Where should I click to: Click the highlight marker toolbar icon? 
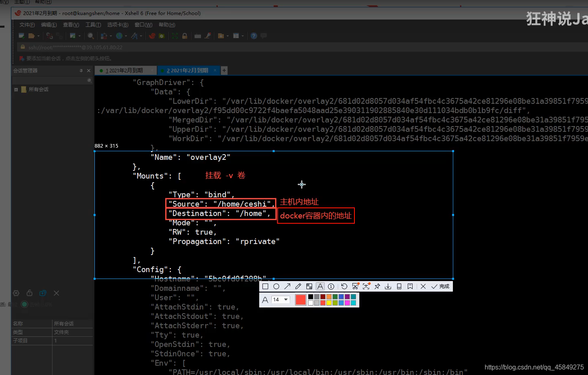point(208,36)
